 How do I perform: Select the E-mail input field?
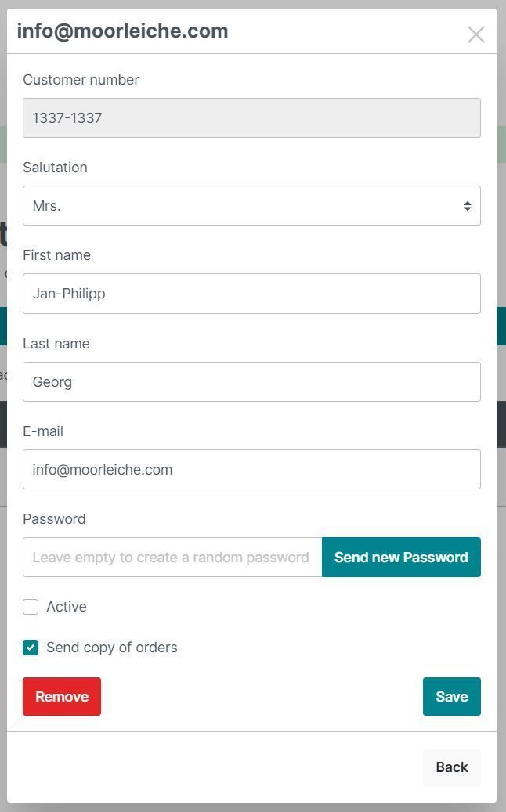(x=251, y=470)
